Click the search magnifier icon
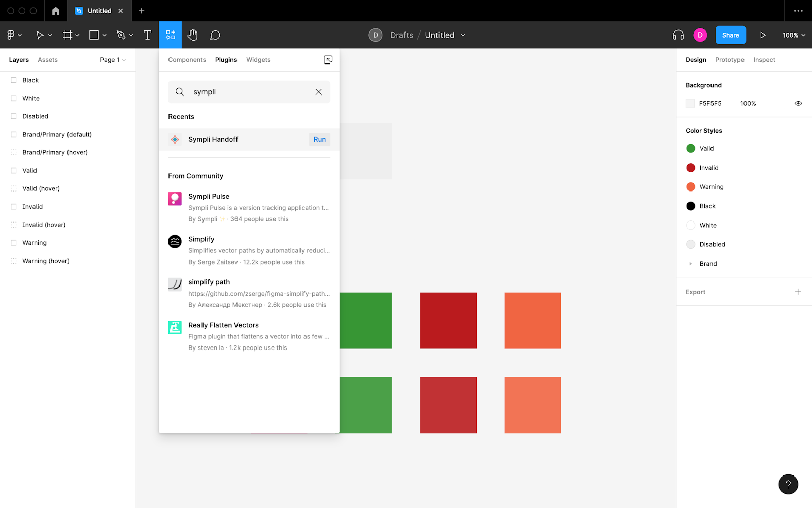This screenshot has height=508, width=812. click(x=180, y=92)
